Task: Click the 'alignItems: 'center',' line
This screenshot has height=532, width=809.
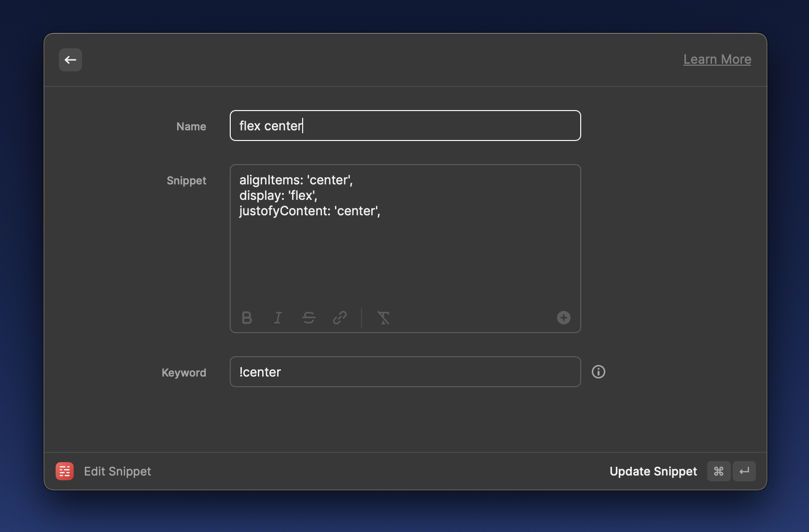Action: coord(296,180)
